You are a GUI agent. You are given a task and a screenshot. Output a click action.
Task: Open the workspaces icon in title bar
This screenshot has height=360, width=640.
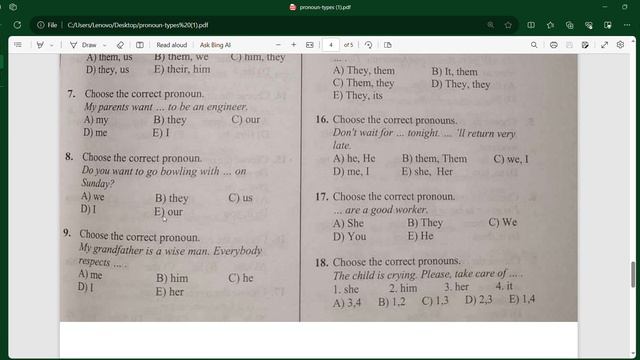pyautogui.click(x=13, y=7)
